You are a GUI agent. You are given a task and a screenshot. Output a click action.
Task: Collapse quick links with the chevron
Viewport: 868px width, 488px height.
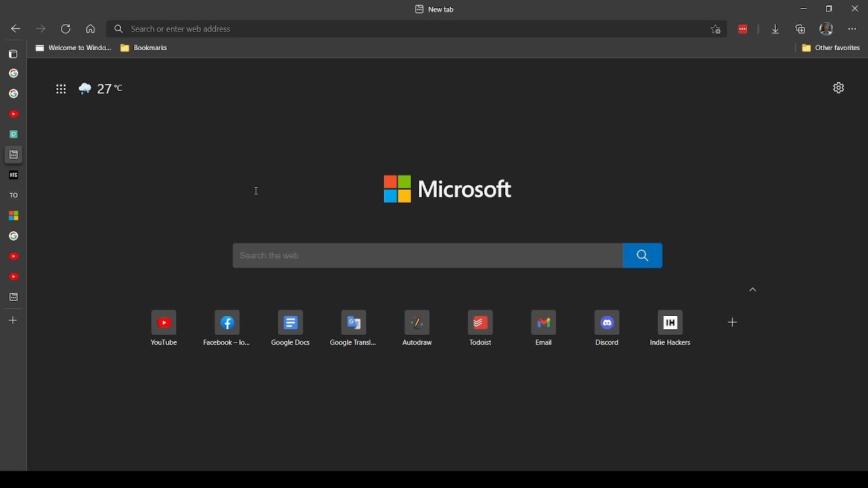pos(753,290)
